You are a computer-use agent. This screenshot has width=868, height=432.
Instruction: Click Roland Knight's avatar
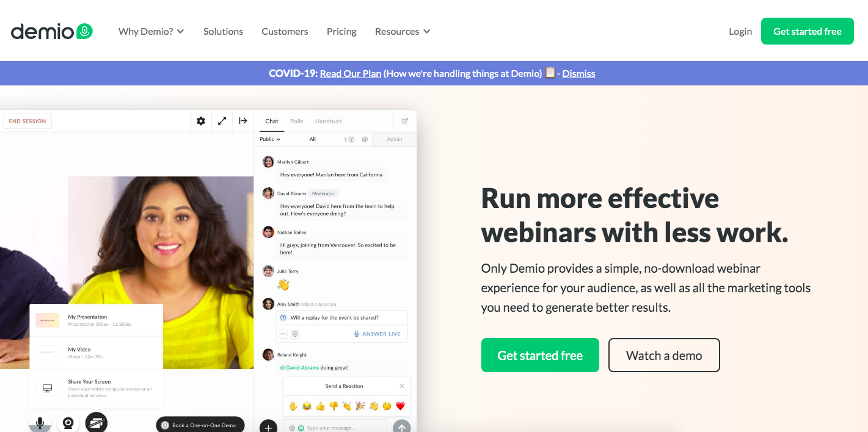(268, 355)
